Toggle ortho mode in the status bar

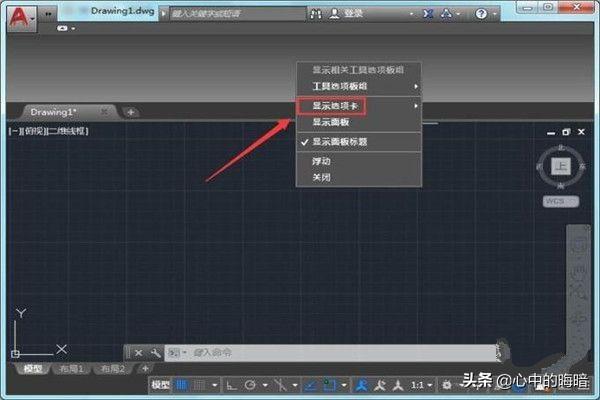(231, 384)
